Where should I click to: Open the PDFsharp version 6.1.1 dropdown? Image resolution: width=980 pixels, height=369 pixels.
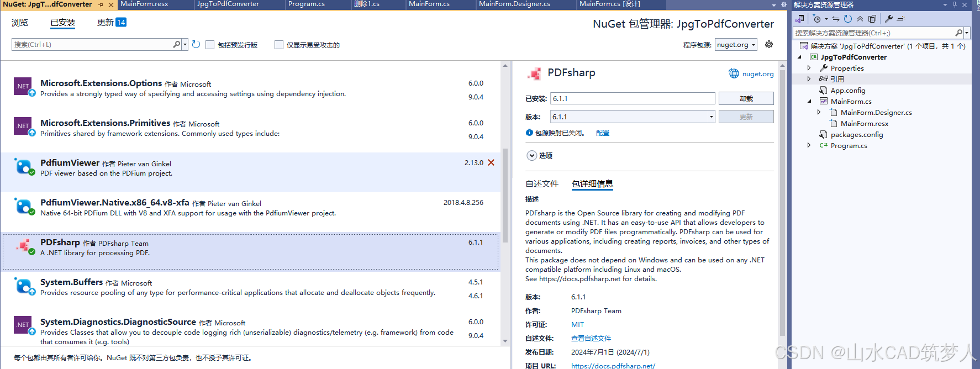coord(633,117)
